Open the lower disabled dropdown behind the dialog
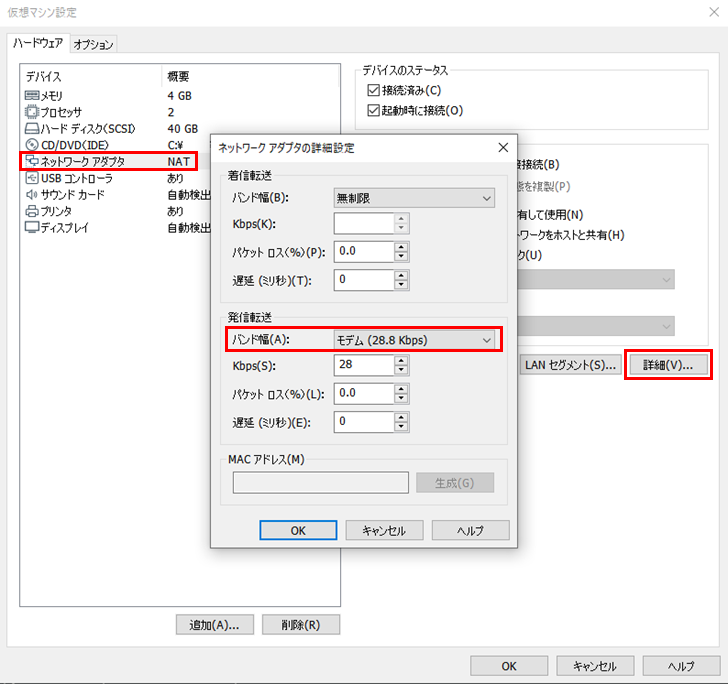The width and height of the screenshot is (728, 684). coord(596,326)
